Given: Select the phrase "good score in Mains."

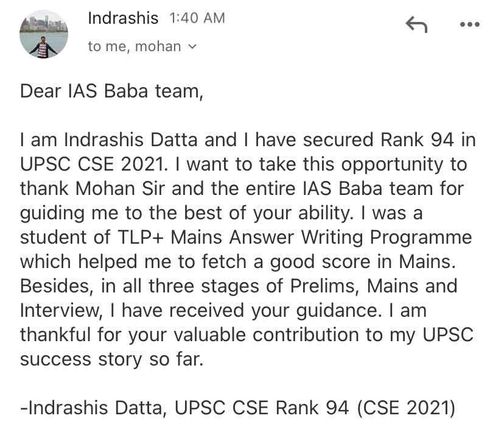Looking at the screenshot, I should tap(363, 262).
